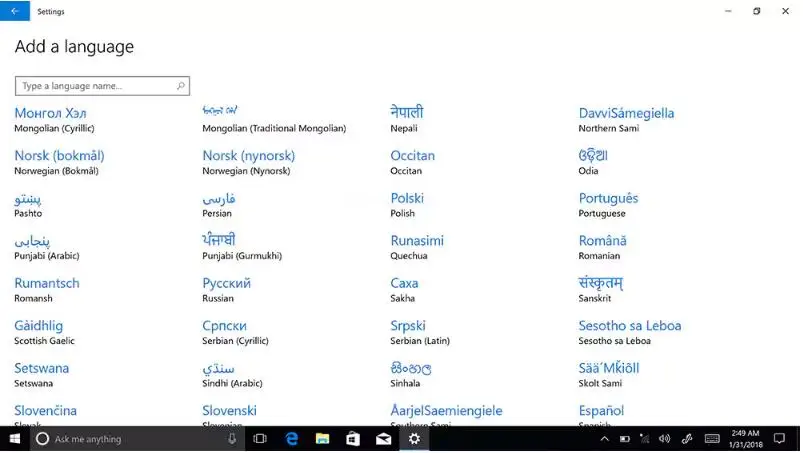Activate the Cortana microphone
The height and width of the screenshot is (453, 803).
pyautogui.click(x=232, y=439)
